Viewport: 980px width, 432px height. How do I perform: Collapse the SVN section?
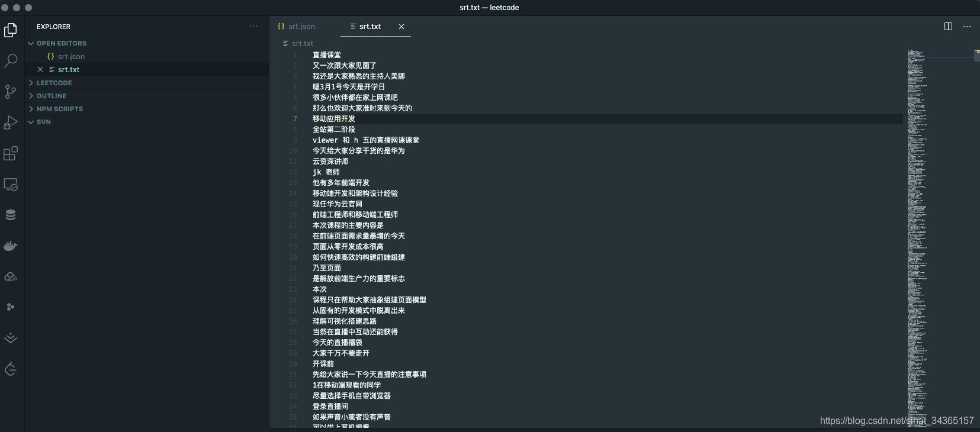pyautogui.click(x=31, y=122)
